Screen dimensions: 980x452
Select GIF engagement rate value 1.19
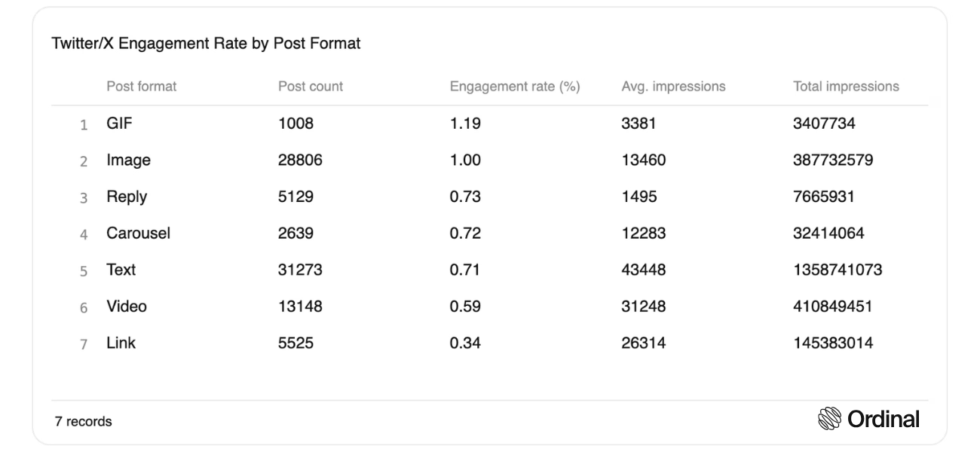[x=465, y=124]
